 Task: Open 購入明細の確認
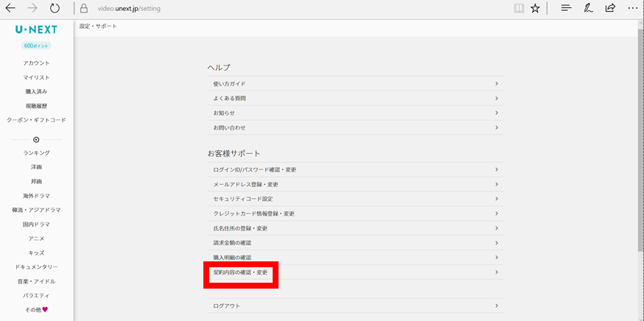355,258
